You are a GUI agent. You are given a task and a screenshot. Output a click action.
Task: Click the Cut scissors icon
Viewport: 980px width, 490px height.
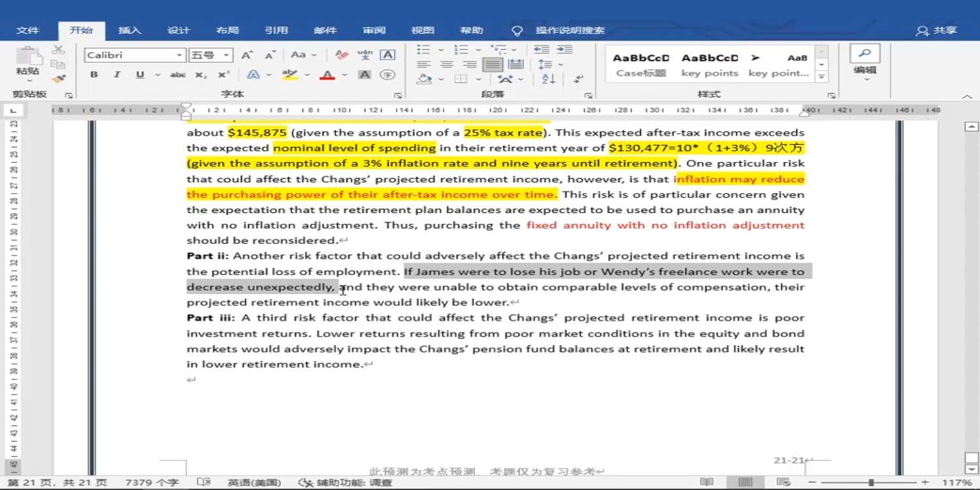[x=58, y=50]
